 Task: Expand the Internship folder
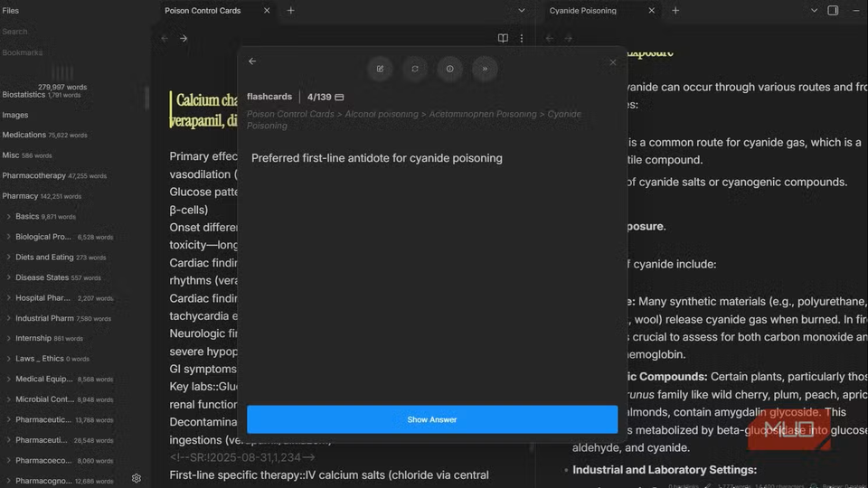pyautogui.click(x=9, y=339)
